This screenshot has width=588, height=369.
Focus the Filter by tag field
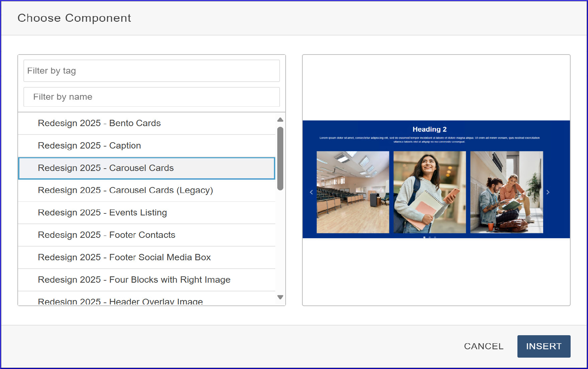point(152,71)
